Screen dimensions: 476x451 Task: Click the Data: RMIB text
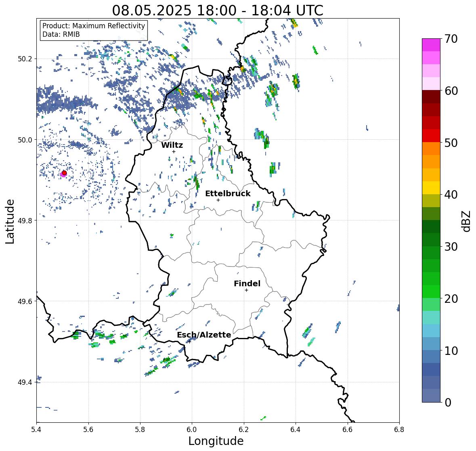pyautogui.click(x=61, y=34)
